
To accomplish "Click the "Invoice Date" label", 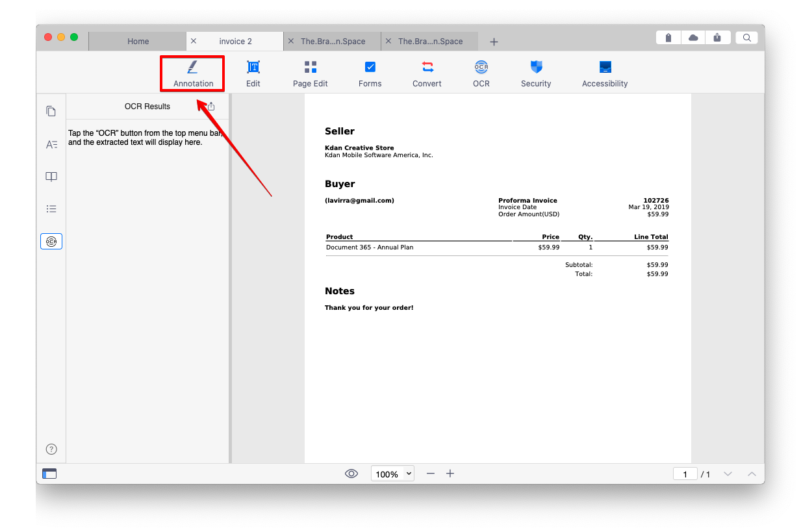I will pos(518,207).
